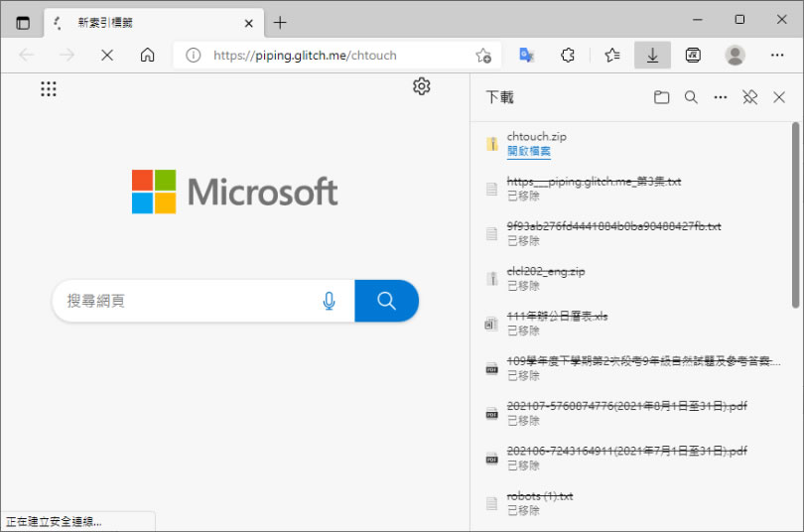This screenshot has width=804, height=532.
Task: Go to the home page
Action: click(x=147, y=55)
